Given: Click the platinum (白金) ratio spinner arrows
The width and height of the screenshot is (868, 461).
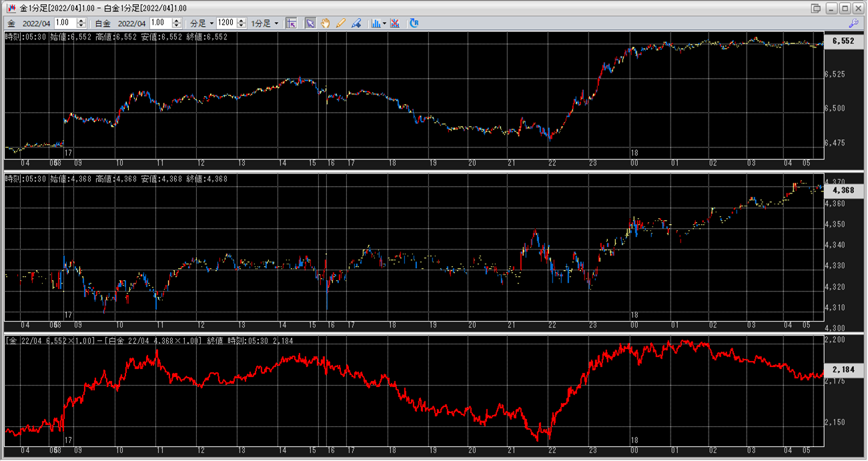Looking at the screenshot, I should coord(177,23).
